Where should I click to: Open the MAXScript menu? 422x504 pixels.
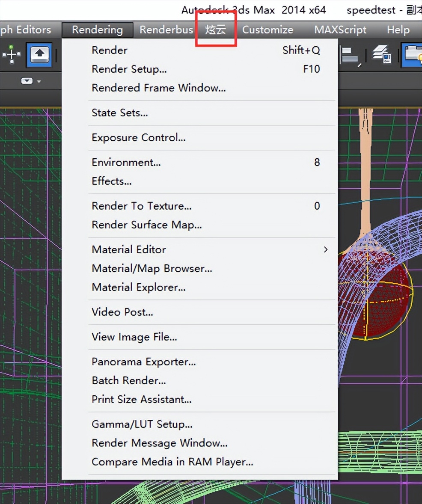point(340,30)
